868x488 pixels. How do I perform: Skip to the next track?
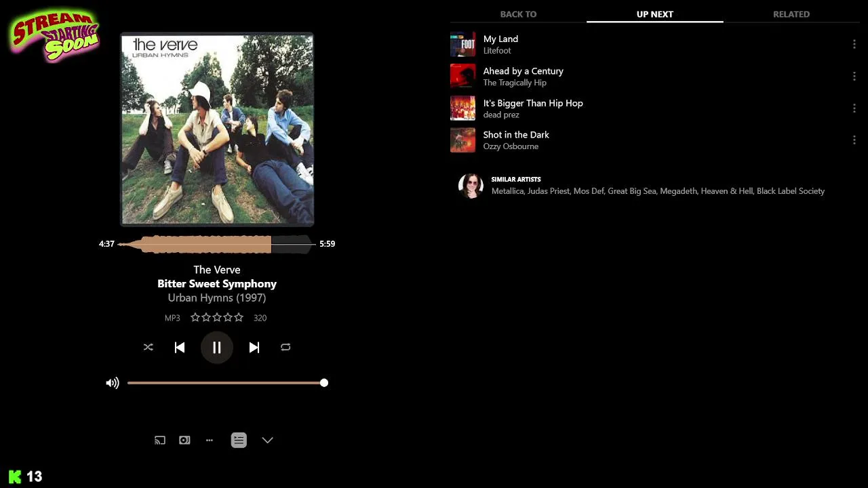[x=254, y=347]
